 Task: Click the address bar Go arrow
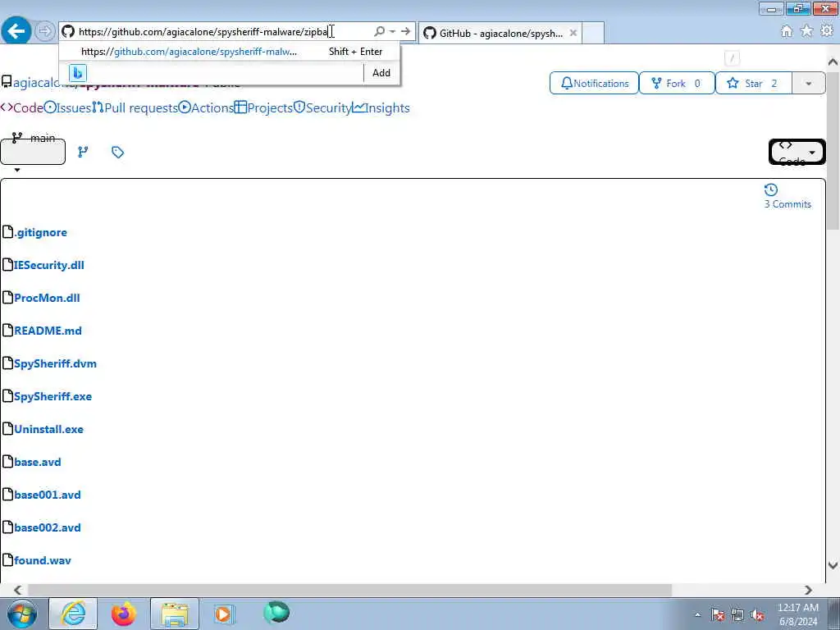pyautogui.click(x=405, y=32)
